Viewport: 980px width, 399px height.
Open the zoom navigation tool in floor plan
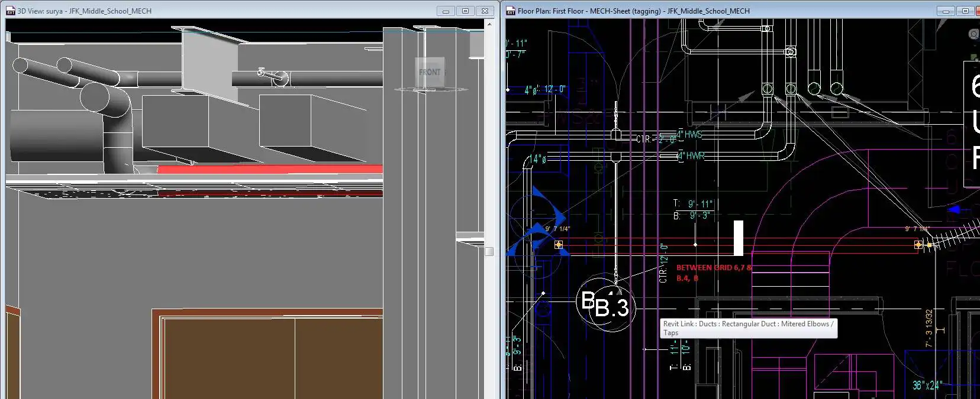tap(973, 35)
